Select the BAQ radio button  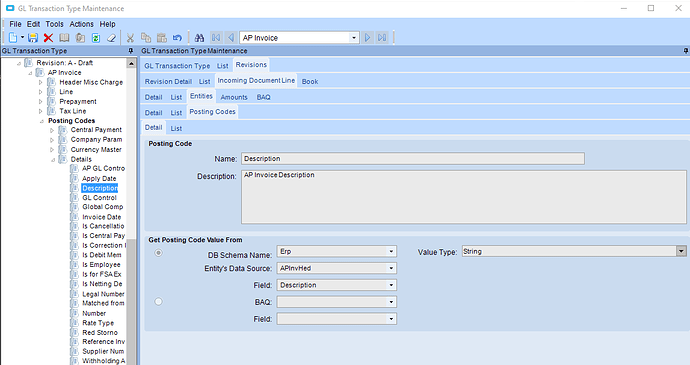158,302
